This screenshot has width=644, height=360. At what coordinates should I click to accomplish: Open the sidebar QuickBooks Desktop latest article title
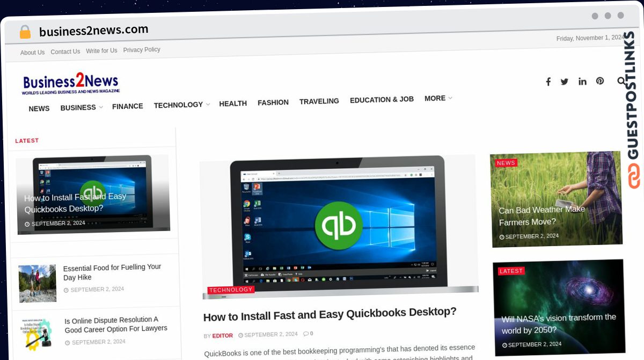click(x=75, y=203)
